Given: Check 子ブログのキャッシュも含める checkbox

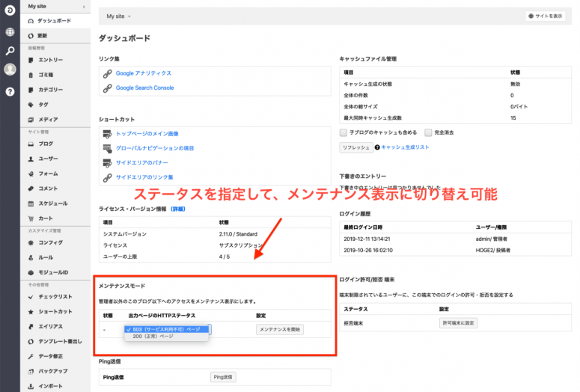Looking at the screenshot, I should pyautogui.click(x=344, y=132).
